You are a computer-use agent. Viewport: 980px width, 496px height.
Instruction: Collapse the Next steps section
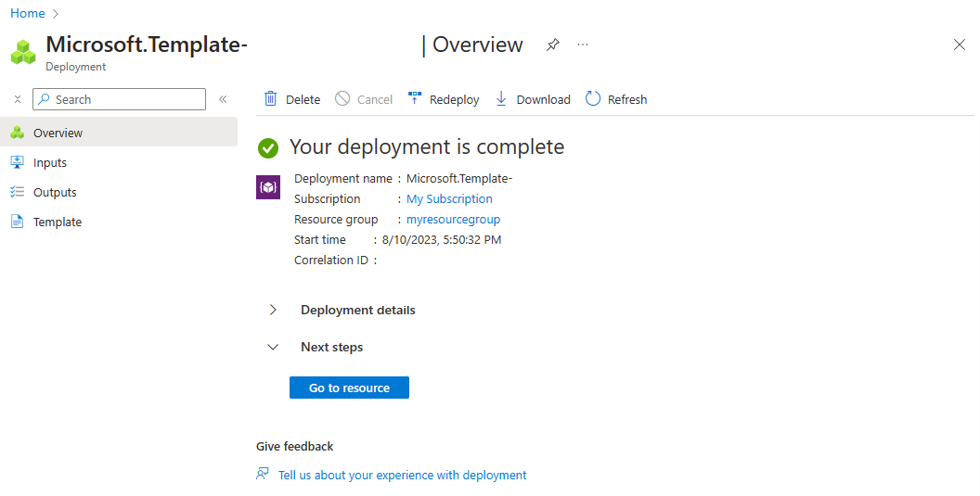[x=273, y=348]
